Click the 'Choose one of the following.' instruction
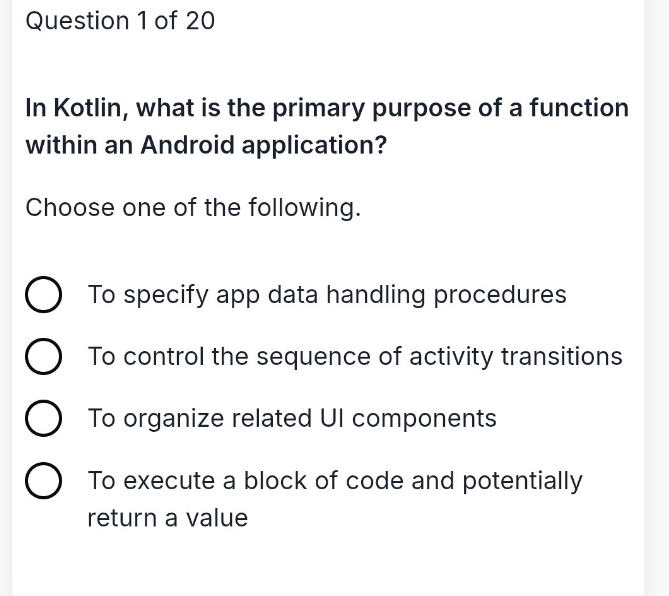 (193, 208)
